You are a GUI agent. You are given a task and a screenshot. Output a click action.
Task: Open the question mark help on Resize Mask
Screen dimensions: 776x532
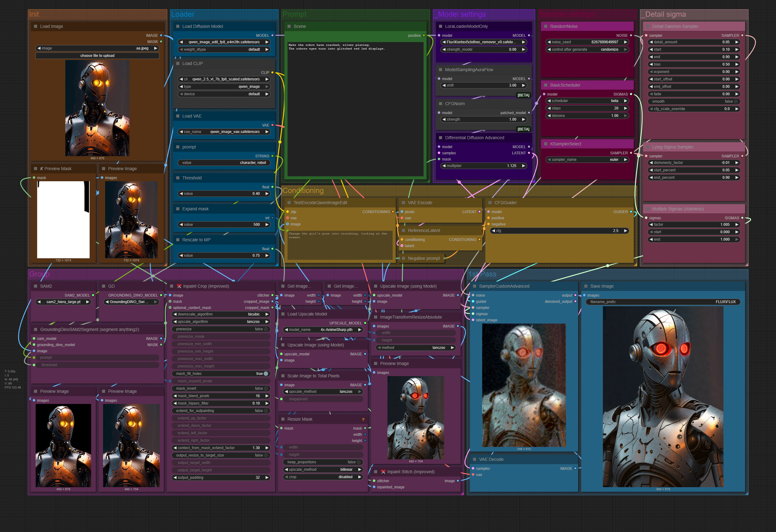point(363,419)
